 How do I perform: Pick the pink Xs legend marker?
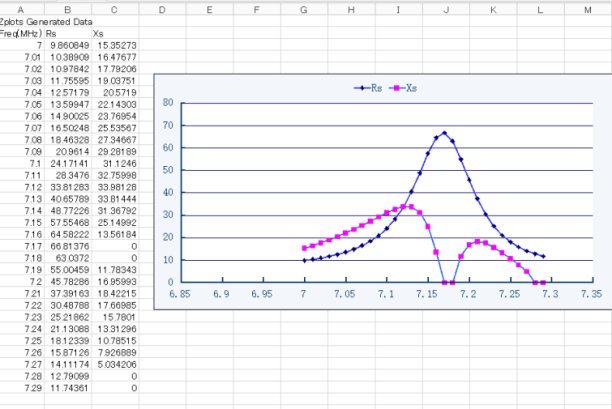coord(396,88)
